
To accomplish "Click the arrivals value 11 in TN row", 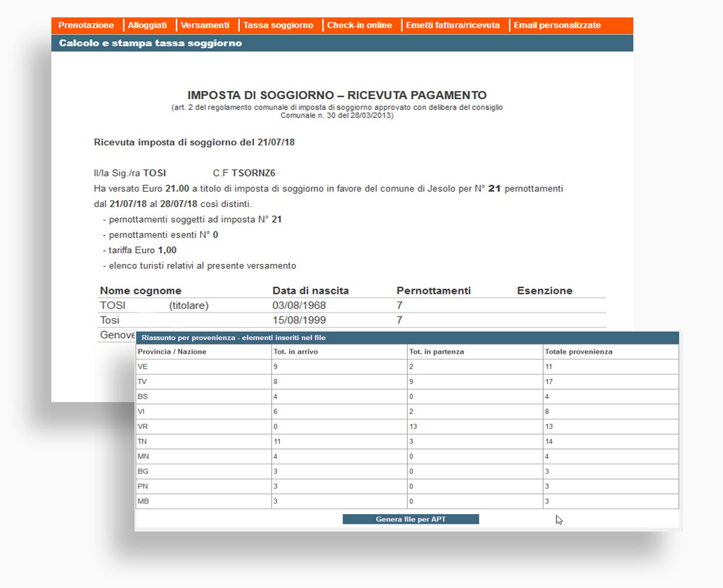I will 277,442.
